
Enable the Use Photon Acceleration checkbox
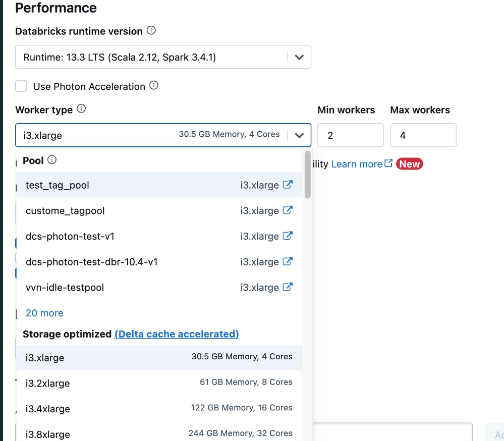pos(21,86)
